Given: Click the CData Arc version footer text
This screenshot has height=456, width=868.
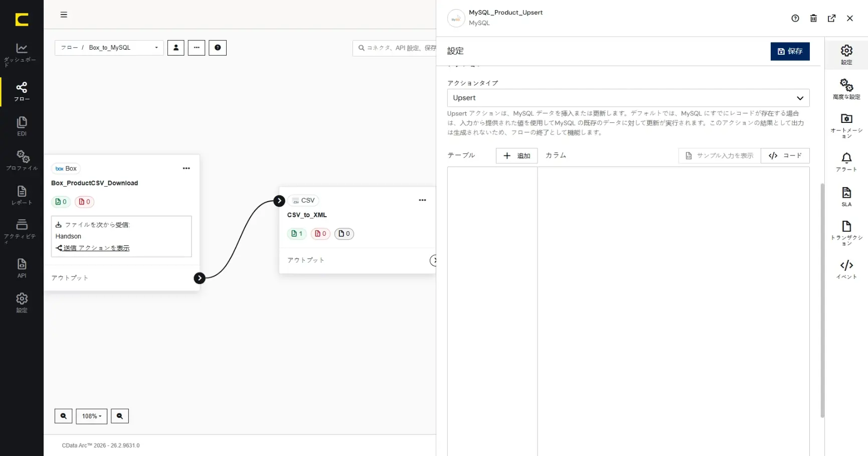Looking at the screenshot, I should point(101,445).
